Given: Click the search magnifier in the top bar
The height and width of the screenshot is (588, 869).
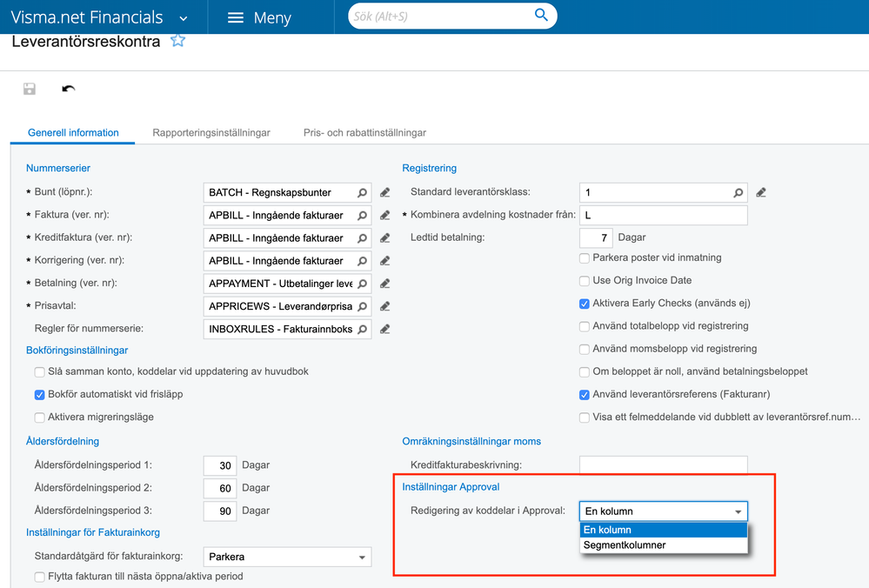Looking at the screenshot, I should [x=541, y=16].
